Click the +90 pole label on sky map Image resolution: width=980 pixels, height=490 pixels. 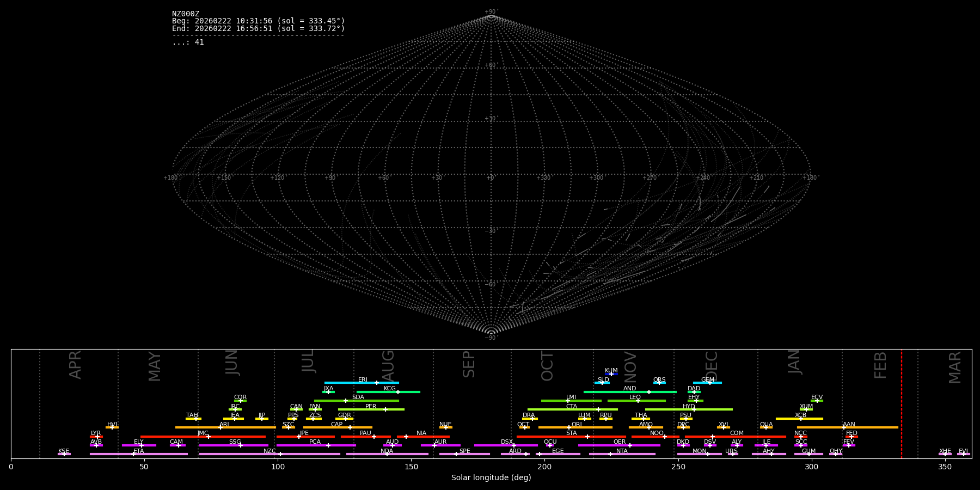tap(491, 12)
